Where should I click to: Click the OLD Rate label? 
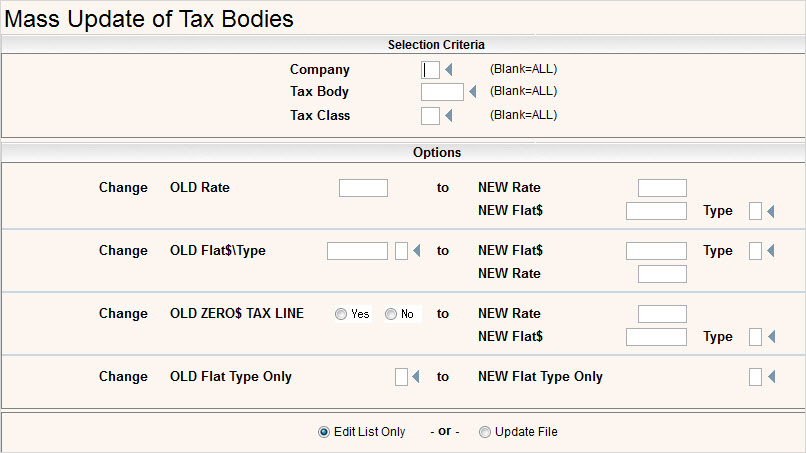pos(200,187)
